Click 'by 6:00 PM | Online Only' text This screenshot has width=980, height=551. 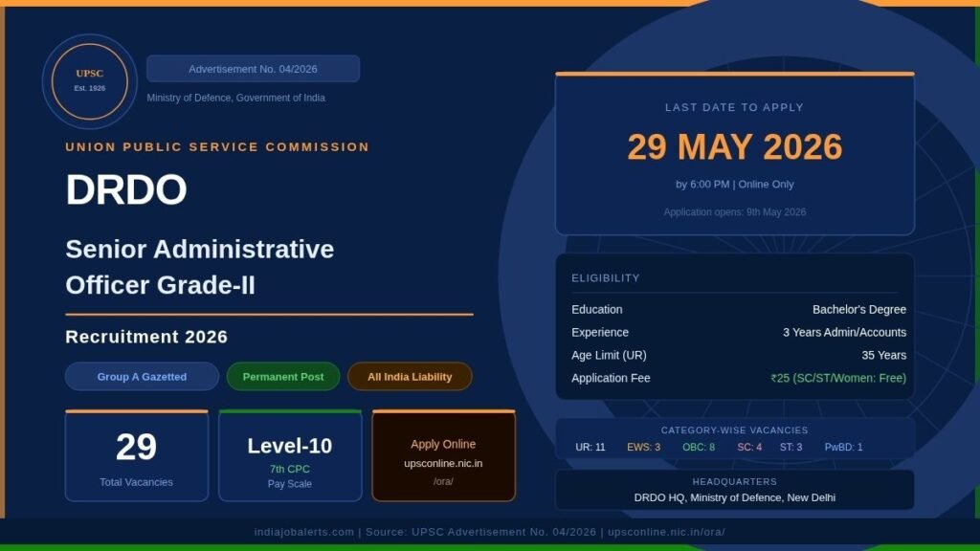[x=735, y=185]
